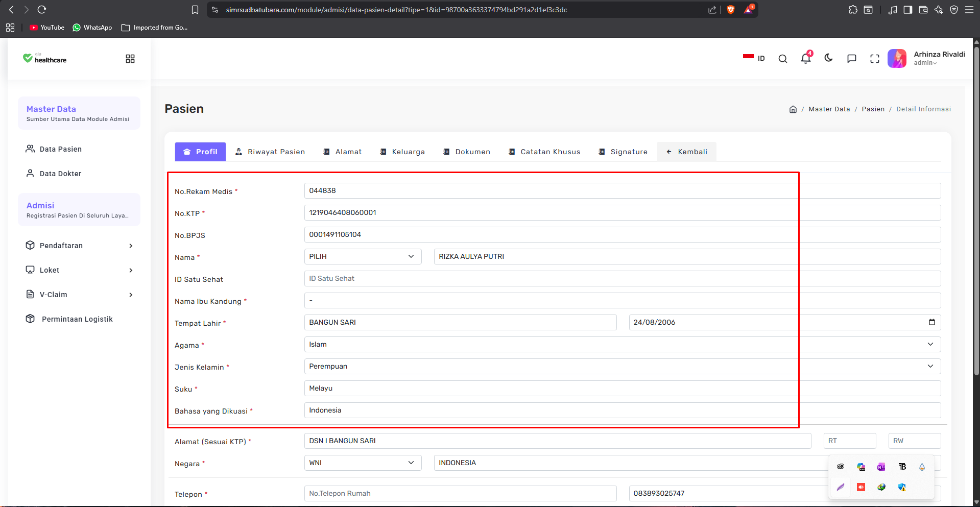
Task: Open Arhinza Rivaldi user menu
Action: [x=939, y=58]
